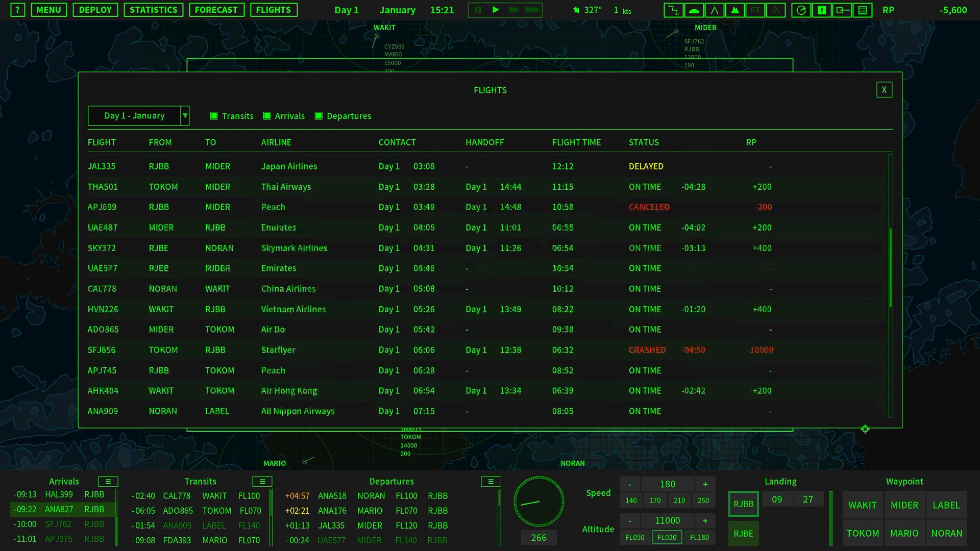Uncheck the Departures filter checkbox

(318, 116)
